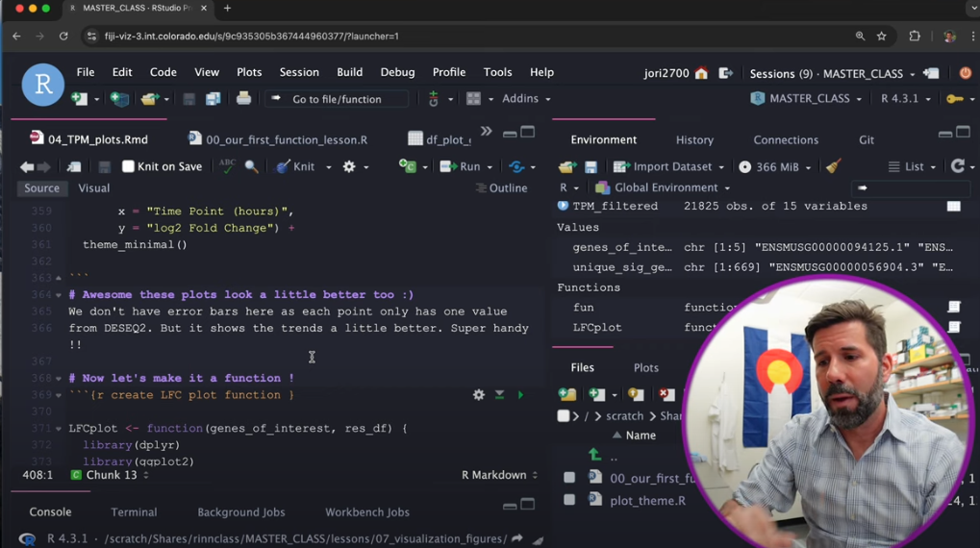This screenshot has width=980, height=548.
Task: Check the box for 00_our_first_fu file
Action: (x=569, y=478)
